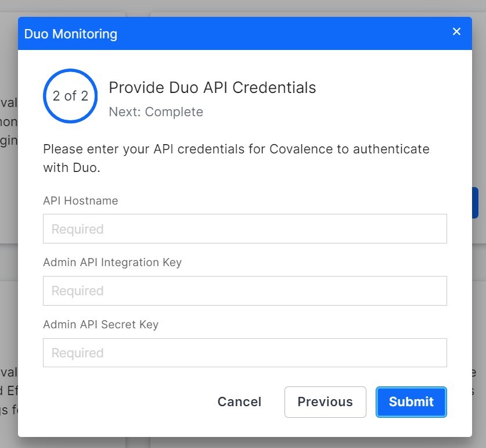
Task: Click the 'API Hostname' label
Action: point(81,200)
